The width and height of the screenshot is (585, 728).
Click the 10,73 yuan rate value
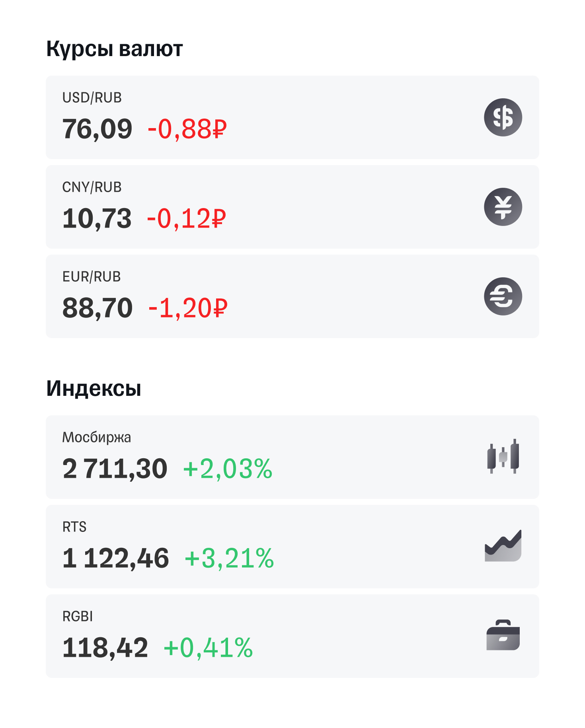(97, 219)
